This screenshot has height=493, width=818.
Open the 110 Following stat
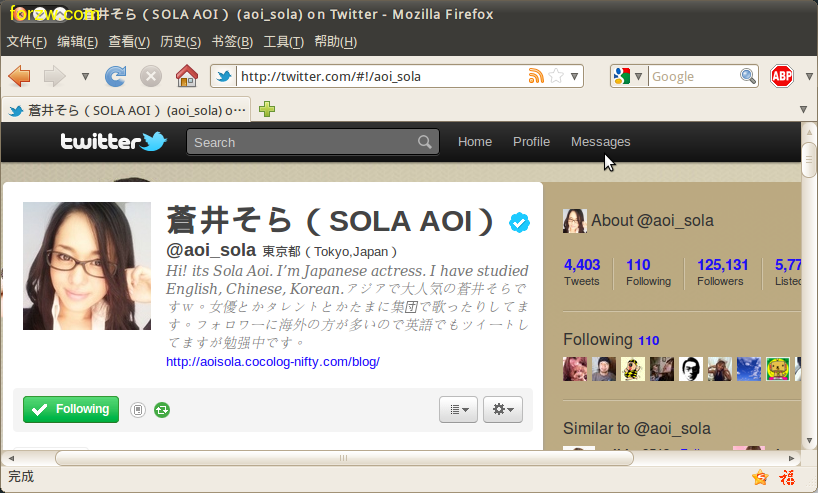[x=648, y=272]
